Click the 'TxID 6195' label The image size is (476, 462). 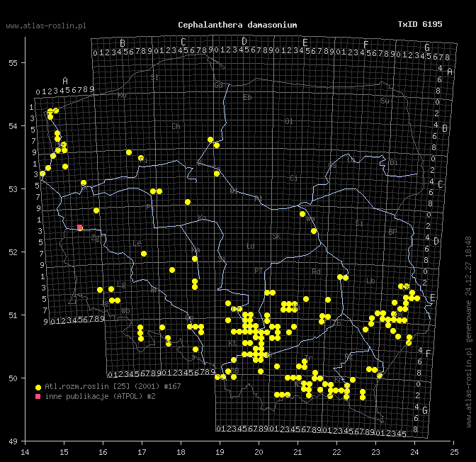click(420, 24)
